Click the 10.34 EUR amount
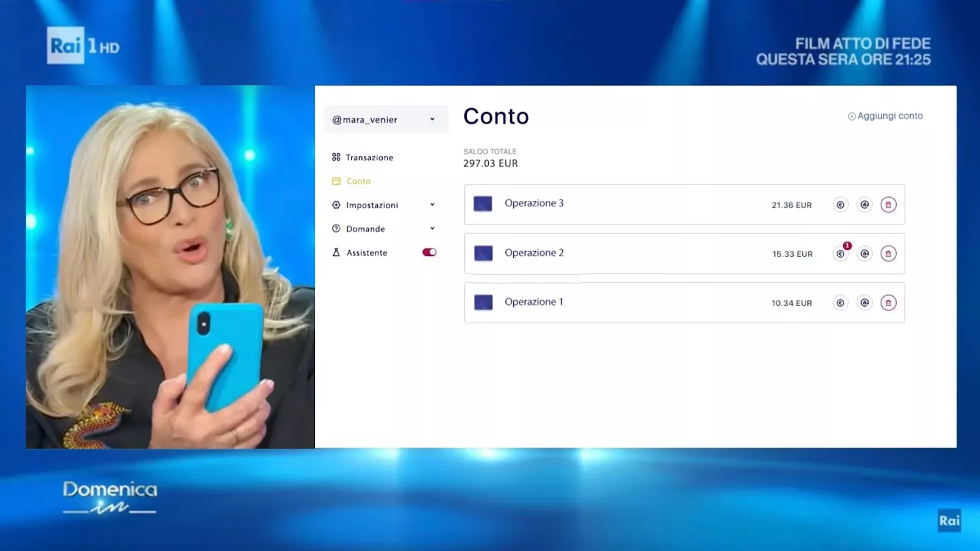The height and width of the screenshot is (551, 980). click(x=791, y=303)
